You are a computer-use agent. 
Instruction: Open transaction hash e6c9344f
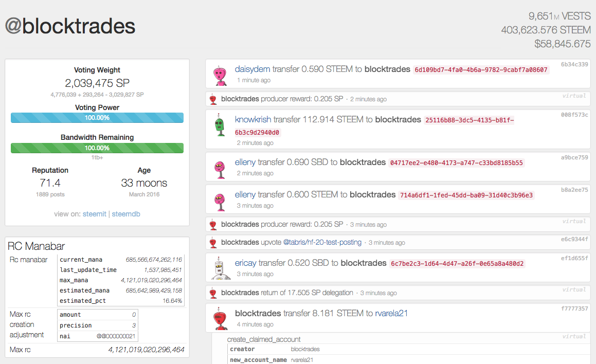pos(574,239)
